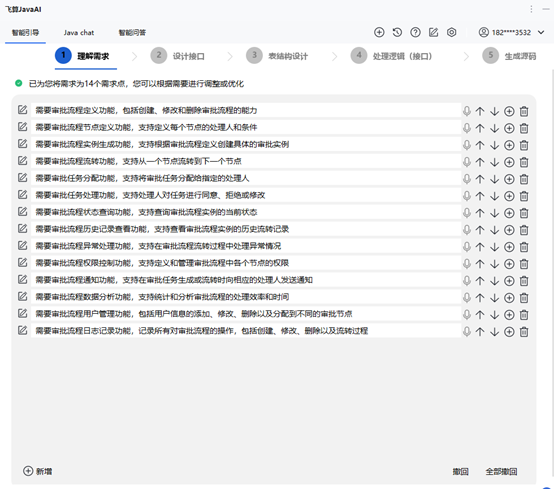
Task: Click the 新增 button at bottom left
Action: tap(37, 471)
